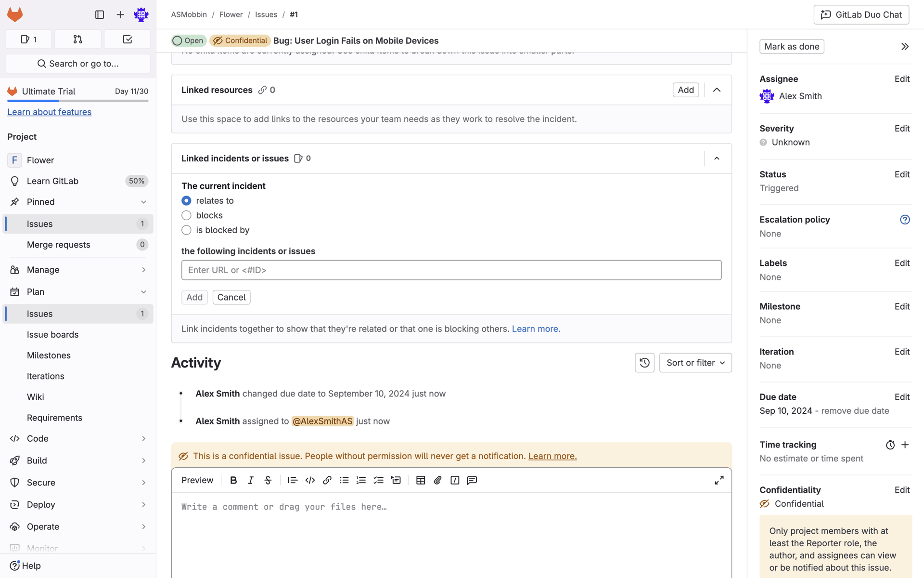Screen dimensions: 924x578
Task: Toggle the sidebar collapse icon
Action: point(100,14)
